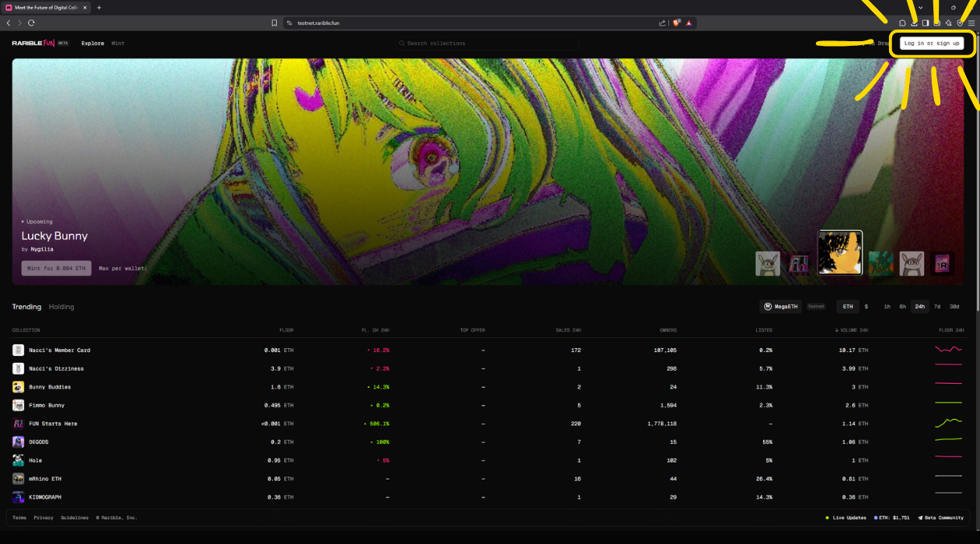Open the Guidelines footer link
Image resolution: width=980 pixels, height=544 pixels.
(x=75, y=518)
